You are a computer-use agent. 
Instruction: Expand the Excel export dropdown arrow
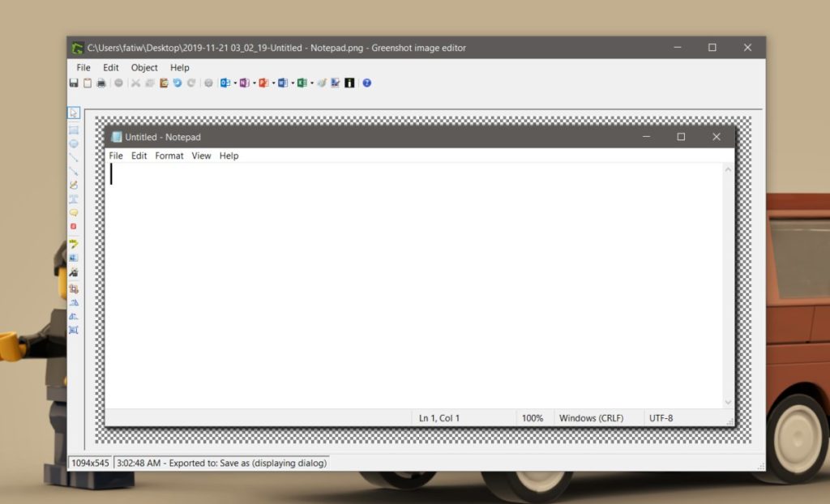coord(310,83)
